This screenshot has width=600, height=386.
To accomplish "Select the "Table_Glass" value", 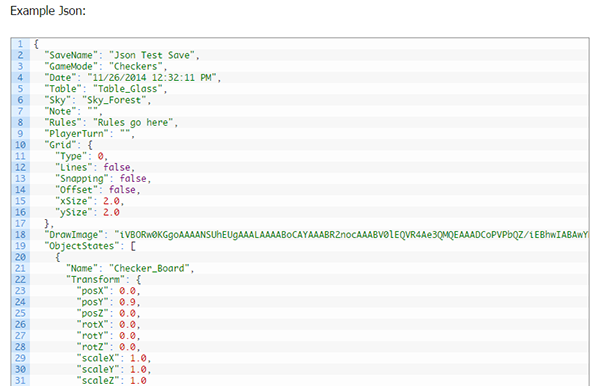I will click(x=128, y=89).
